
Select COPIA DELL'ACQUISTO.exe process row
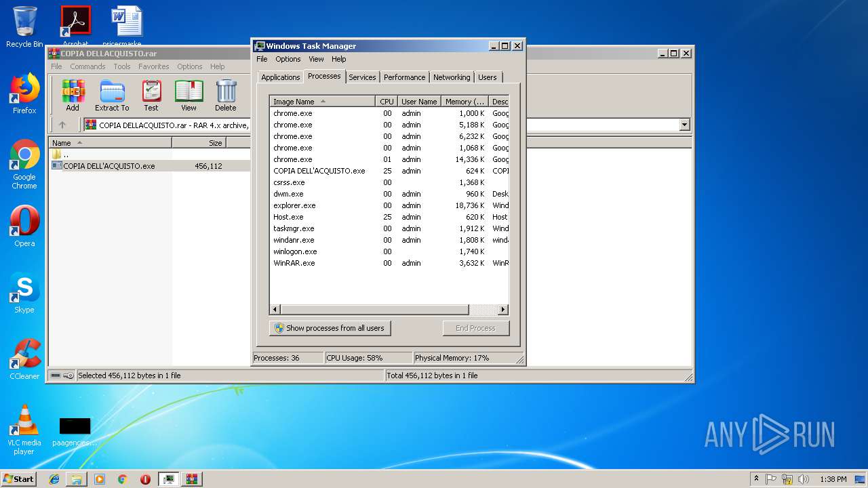click(389, 171)
